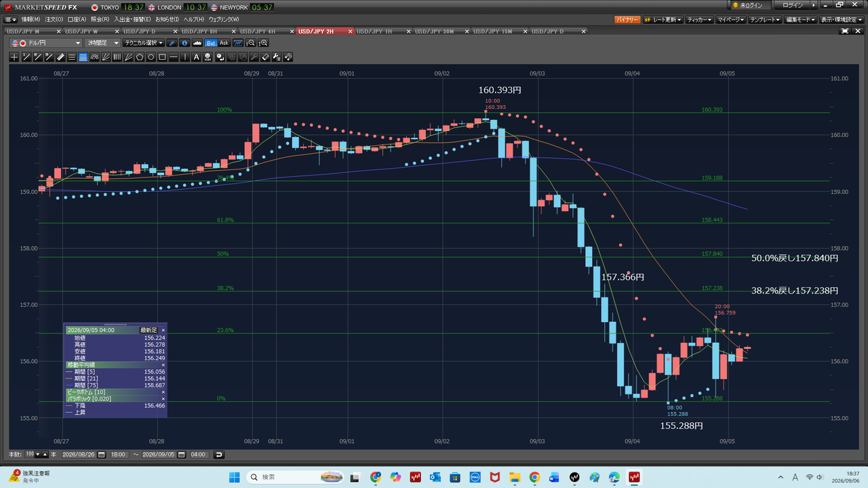868x488 pixels.
Task: Open the テクニカル選択 dropdown
Action: [x=144, y=43]
